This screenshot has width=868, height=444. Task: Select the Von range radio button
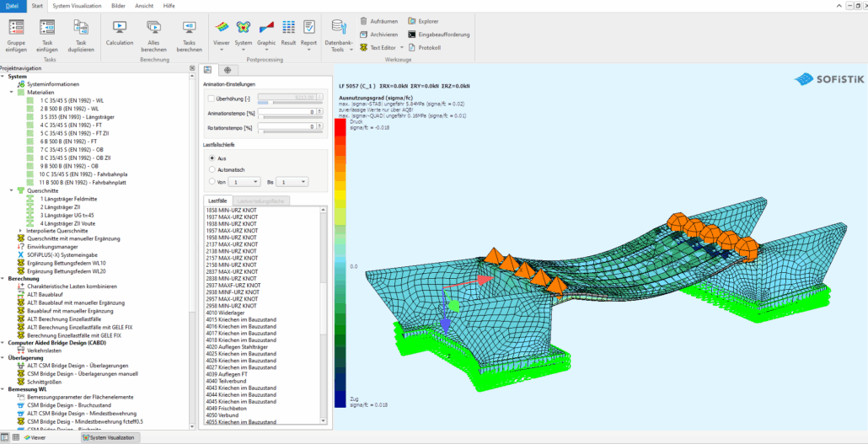pyautogui.click(x=212, y=181)
